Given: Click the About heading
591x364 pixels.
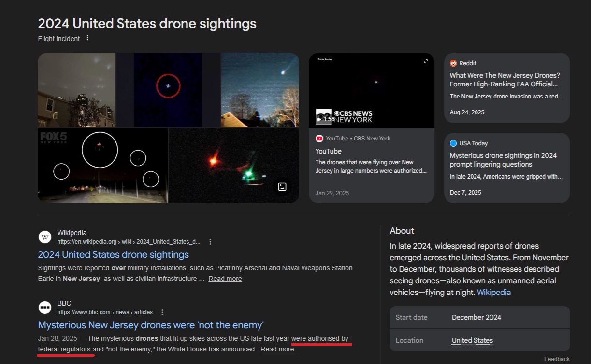Looking at the screenshot, I should [402, 231].
